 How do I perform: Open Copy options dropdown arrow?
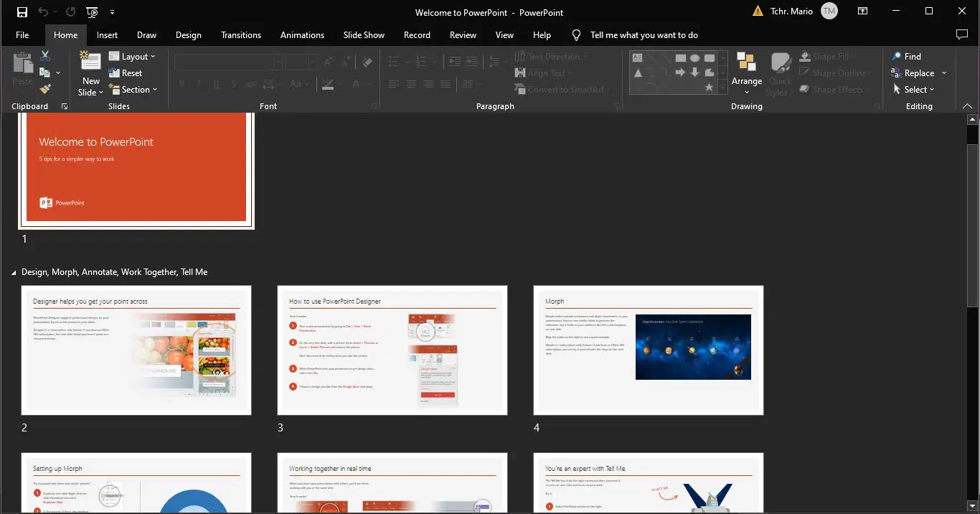(58, 73)
